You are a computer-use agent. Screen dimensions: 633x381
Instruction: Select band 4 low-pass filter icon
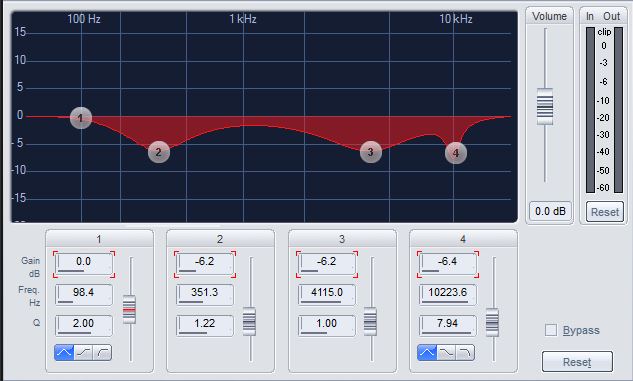click(x=465, y=353)
